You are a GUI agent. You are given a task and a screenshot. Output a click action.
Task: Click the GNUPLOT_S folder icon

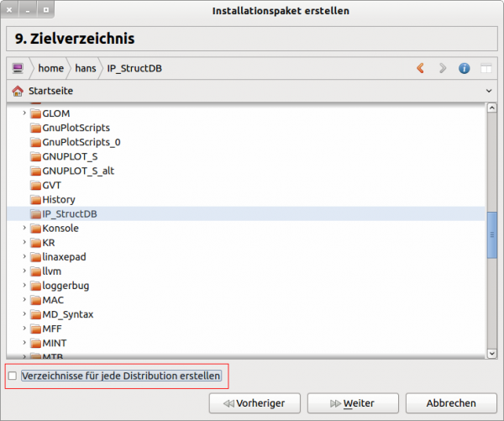35,156
